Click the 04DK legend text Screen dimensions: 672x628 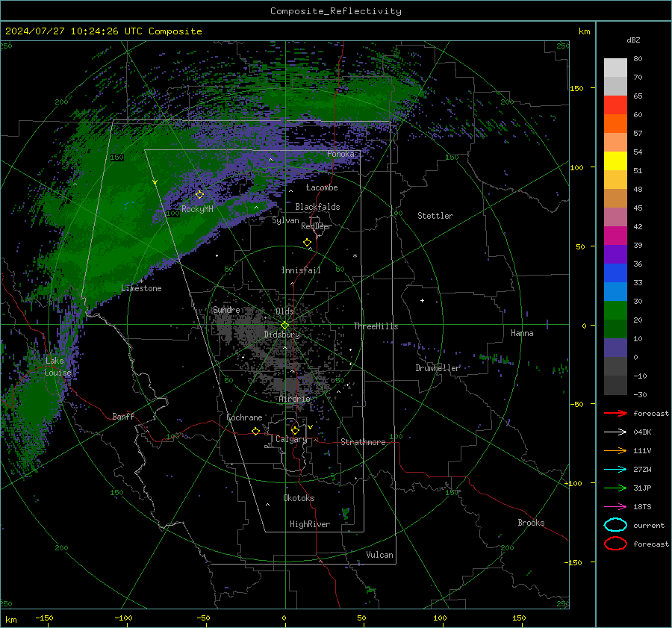point(642,432)
